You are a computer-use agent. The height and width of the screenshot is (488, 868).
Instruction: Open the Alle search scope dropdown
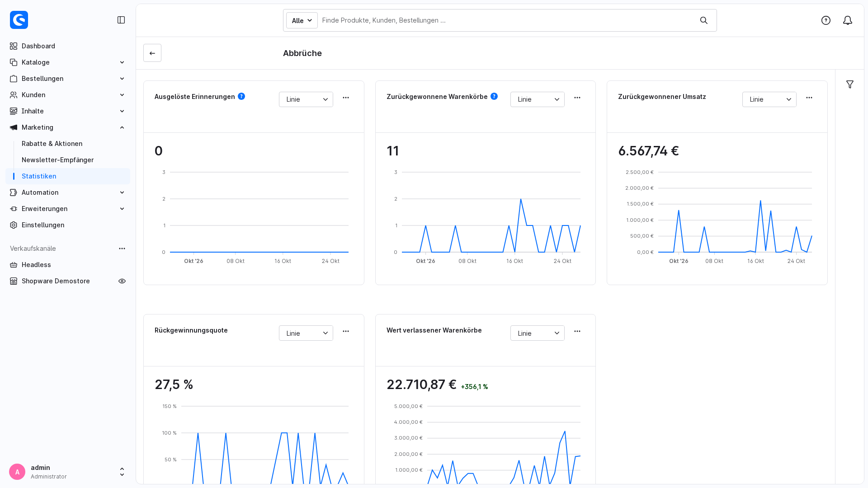[302, 20]
